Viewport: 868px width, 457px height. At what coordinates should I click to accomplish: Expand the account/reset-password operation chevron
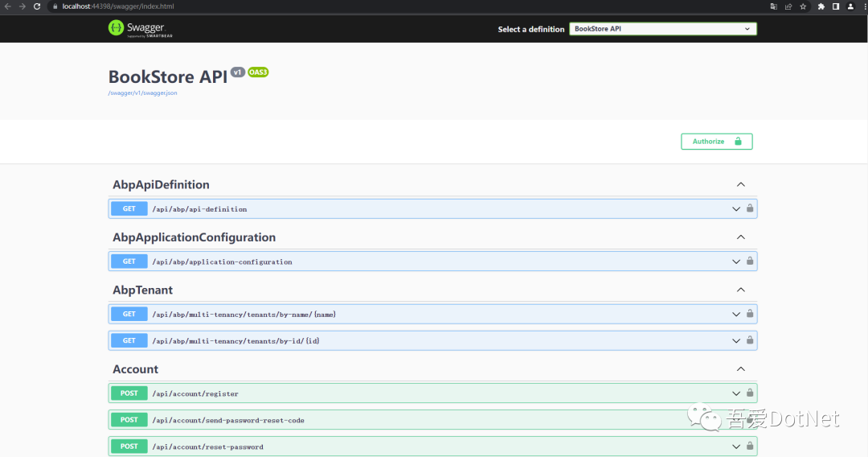click(x=735, y=447)
